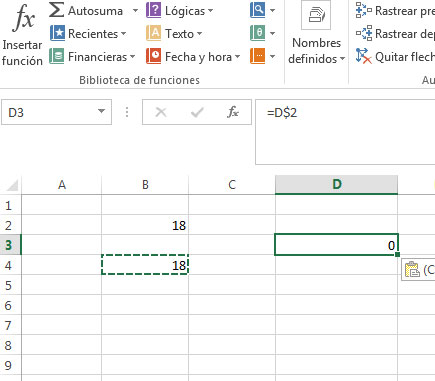The width and height of the screenshot is (435, 381).
Task: Select row 5 header
Action: click(x=10, y=285)
